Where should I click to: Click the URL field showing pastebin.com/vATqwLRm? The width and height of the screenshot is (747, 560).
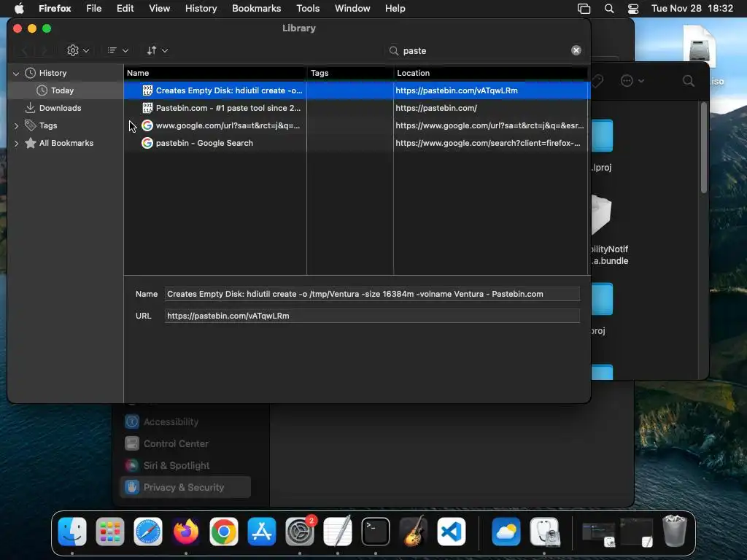tap(372, 316)
